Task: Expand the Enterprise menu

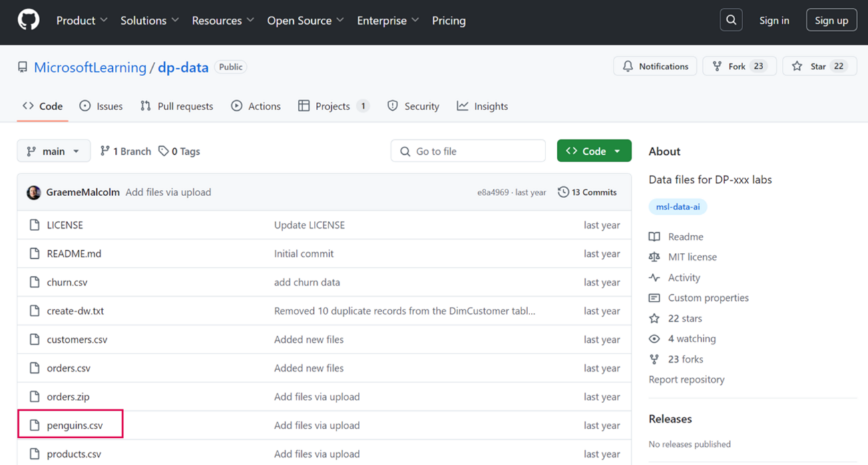Action: (388, 21)
